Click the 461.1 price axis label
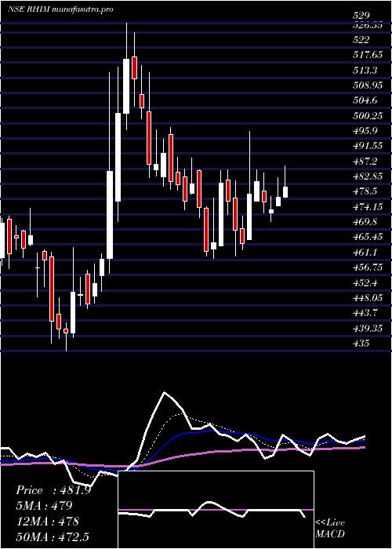This screenshot has width=392, height=549. (365, 253)
